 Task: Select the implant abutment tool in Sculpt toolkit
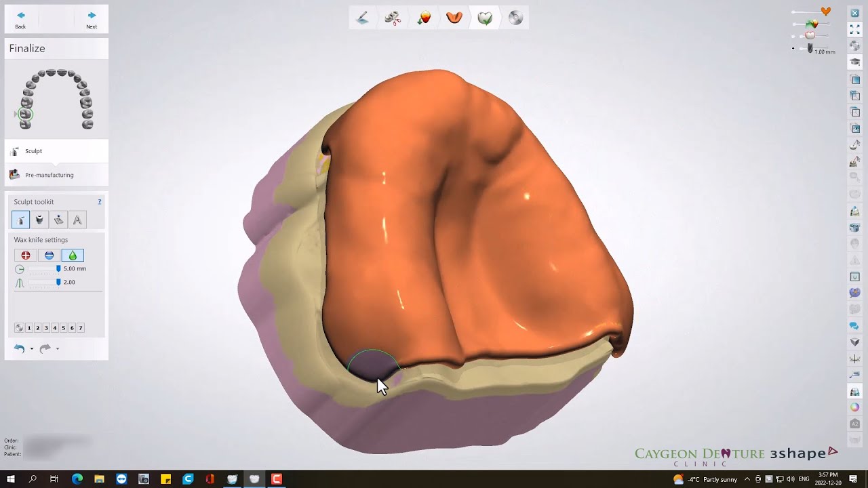point(39,220)
